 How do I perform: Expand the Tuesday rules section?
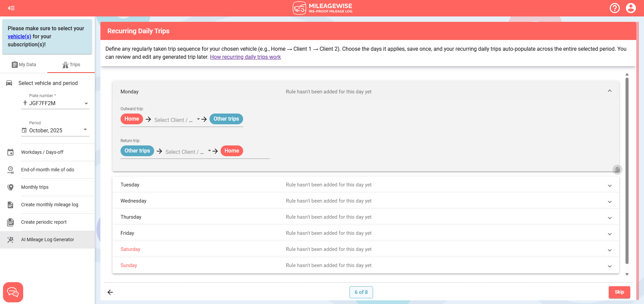610,185
